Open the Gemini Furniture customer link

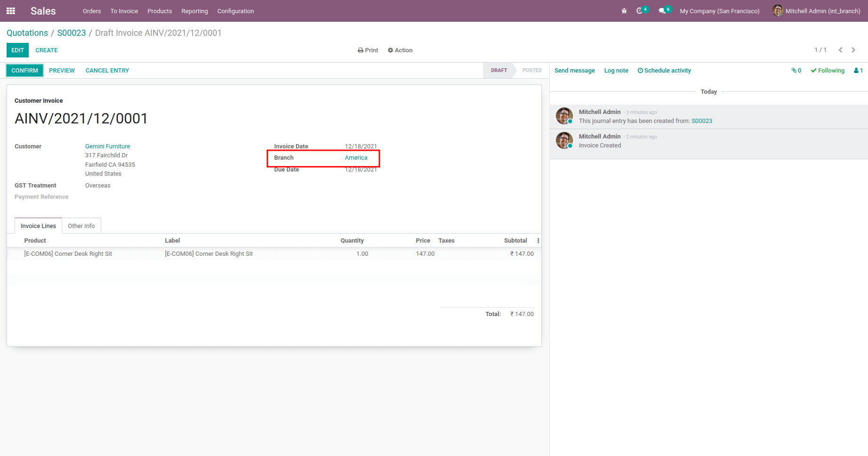[x=108, y=147]
